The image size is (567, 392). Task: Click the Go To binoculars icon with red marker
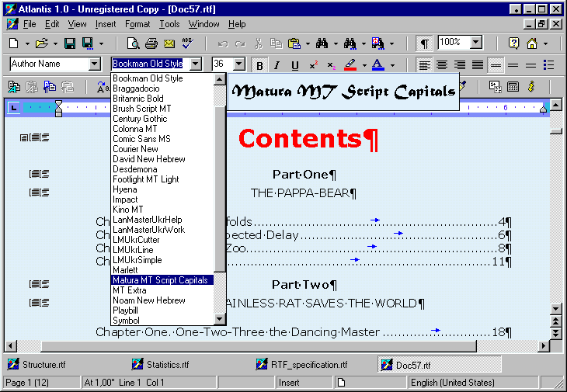377,43
